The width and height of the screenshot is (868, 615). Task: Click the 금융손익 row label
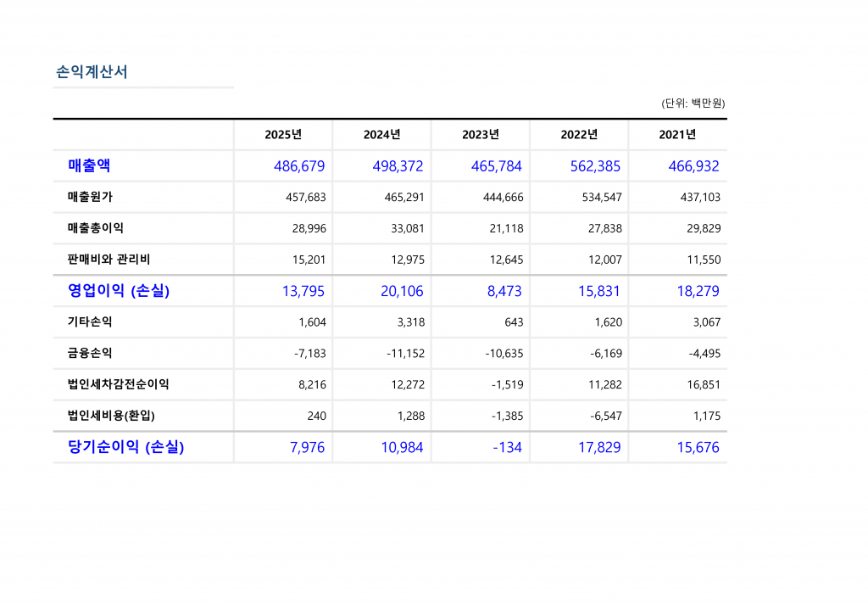(90, 354)
